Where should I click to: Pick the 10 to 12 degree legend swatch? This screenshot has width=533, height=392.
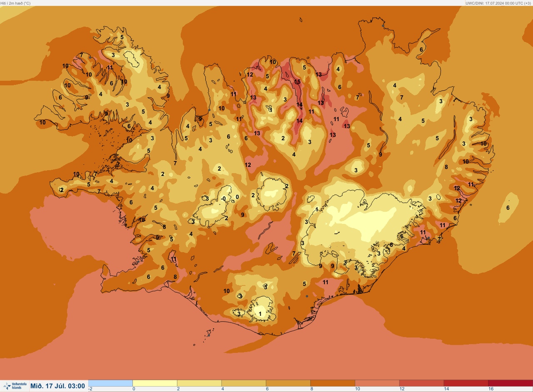(x=377, y=383)
